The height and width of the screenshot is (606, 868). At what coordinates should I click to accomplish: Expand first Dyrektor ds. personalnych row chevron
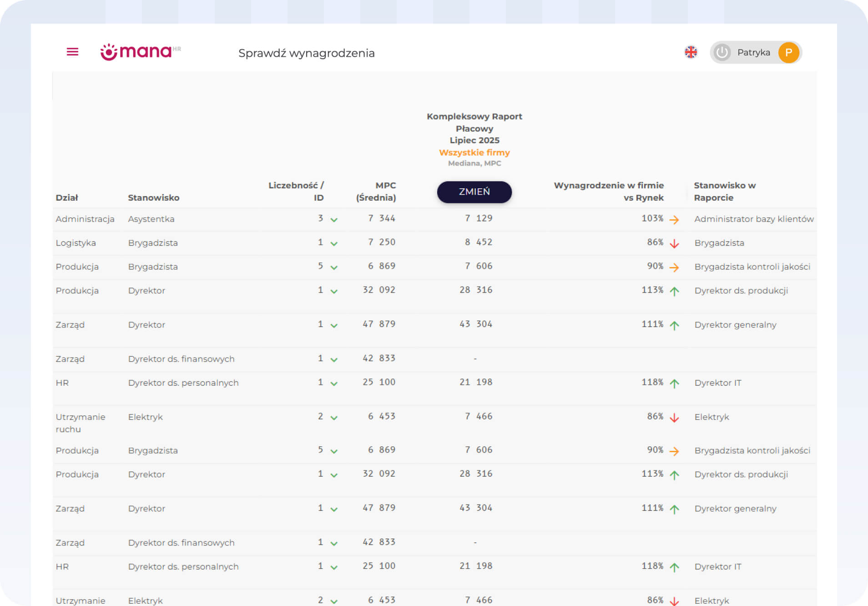[334, 384]
